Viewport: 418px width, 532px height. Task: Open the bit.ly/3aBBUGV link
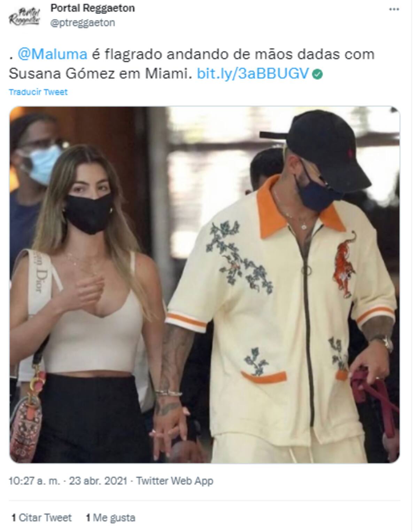pos(253,73)
